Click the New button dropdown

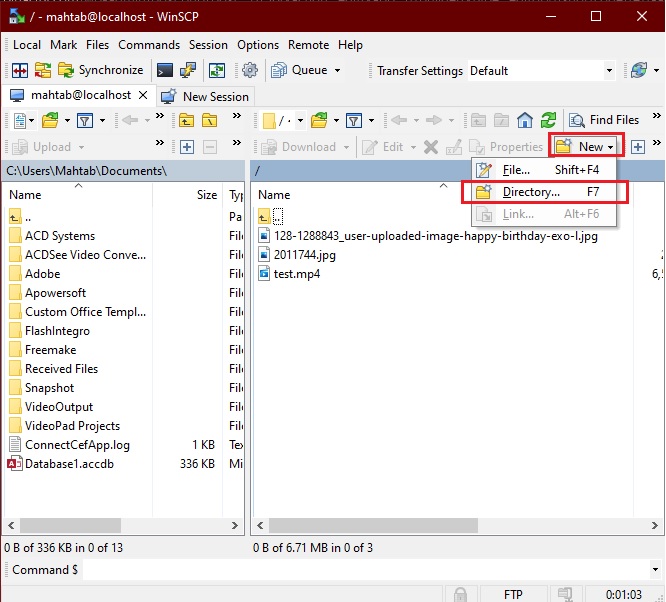tap(588, 147)
